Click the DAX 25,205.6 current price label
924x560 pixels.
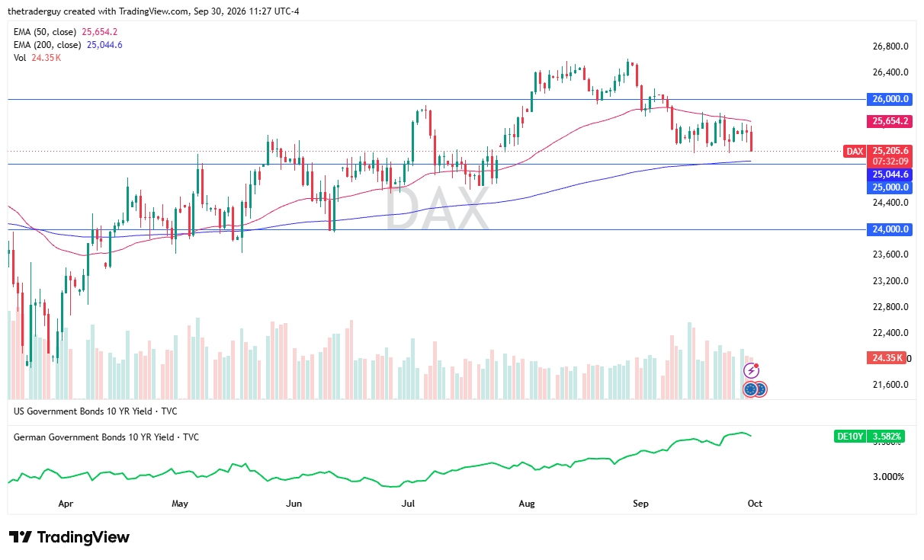click(x=878, y=151)
